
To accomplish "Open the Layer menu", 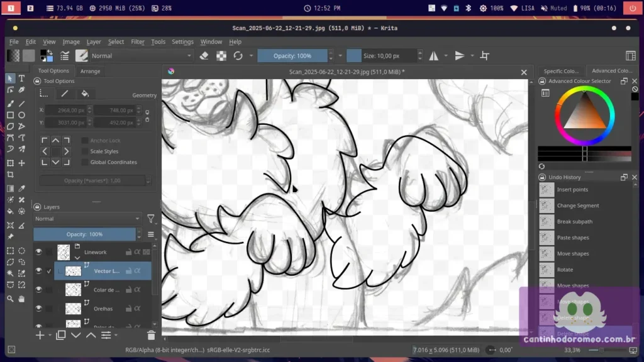I will (94, 42).
